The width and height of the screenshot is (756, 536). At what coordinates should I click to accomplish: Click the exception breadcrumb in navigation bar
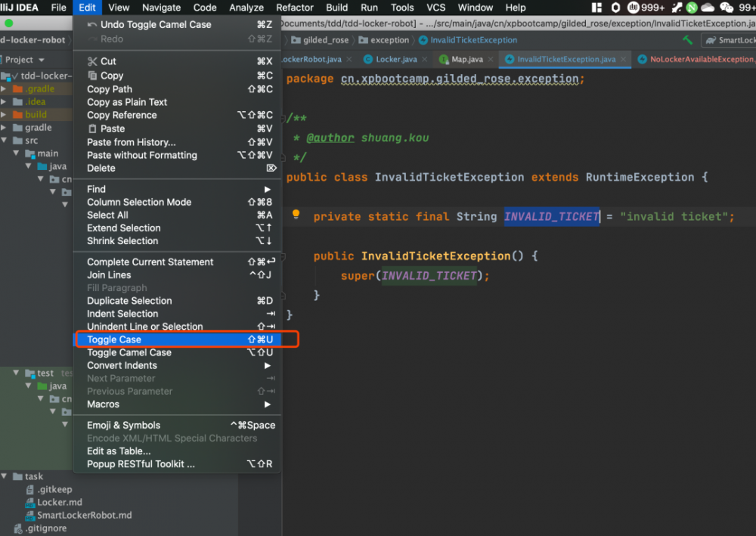point(389,40)
